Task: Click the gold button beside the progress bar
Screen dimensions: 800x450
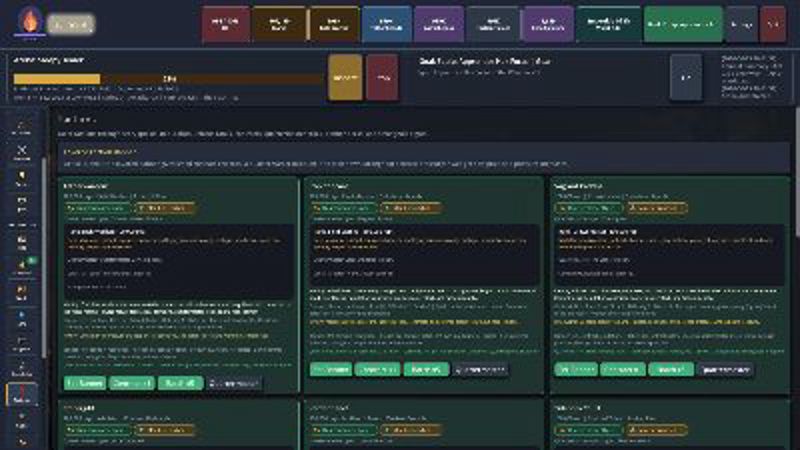Action: (x=345, y=78)
